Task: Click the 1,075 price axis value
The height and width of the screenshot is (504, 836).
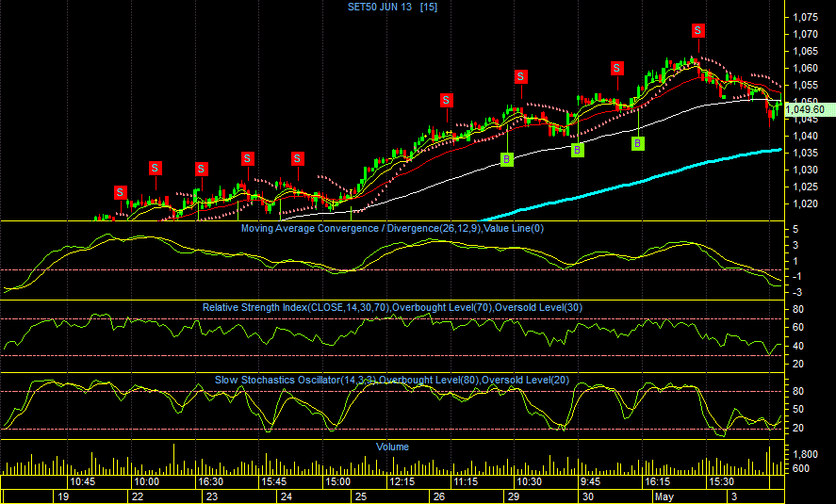Action: click(805, 18)
